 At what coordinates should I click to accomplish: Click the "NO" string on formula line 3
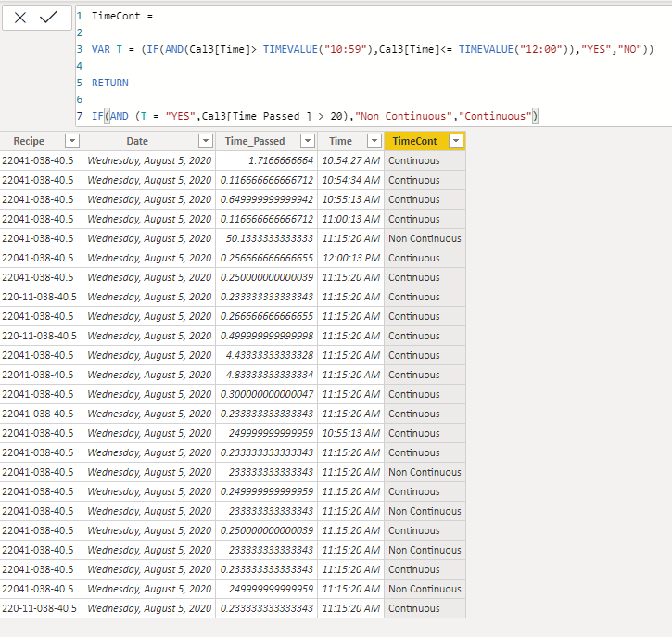[629, 49]
